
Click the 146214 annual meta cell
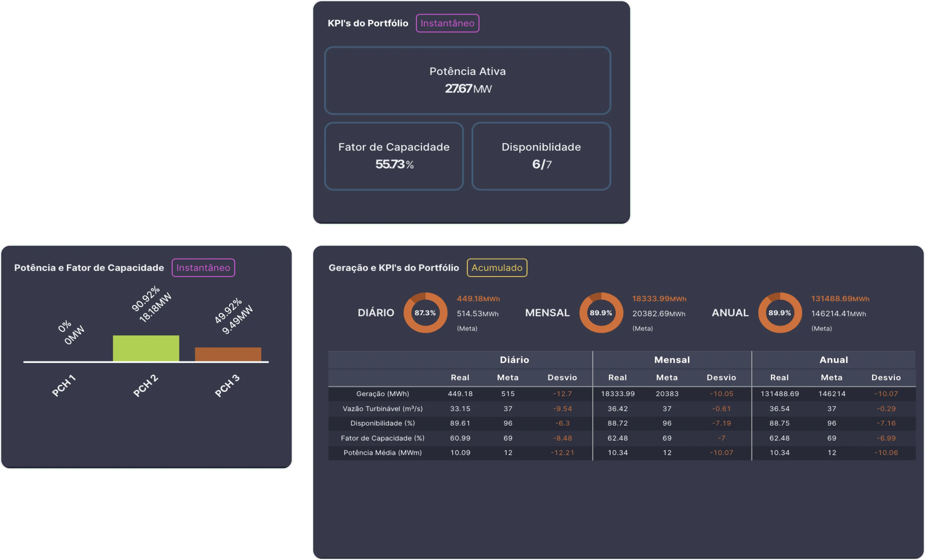(x=832, y=394)
